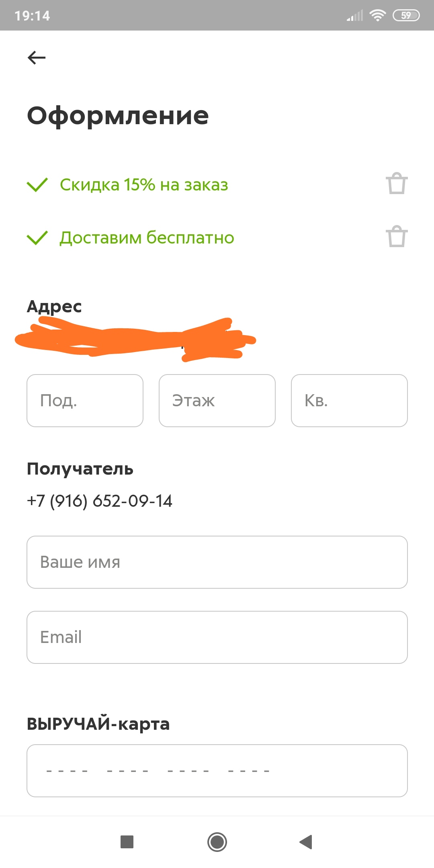Screen dimensions: 434x868
Task: Tap the Доставим бесплатно label
Action: [147, 237]
